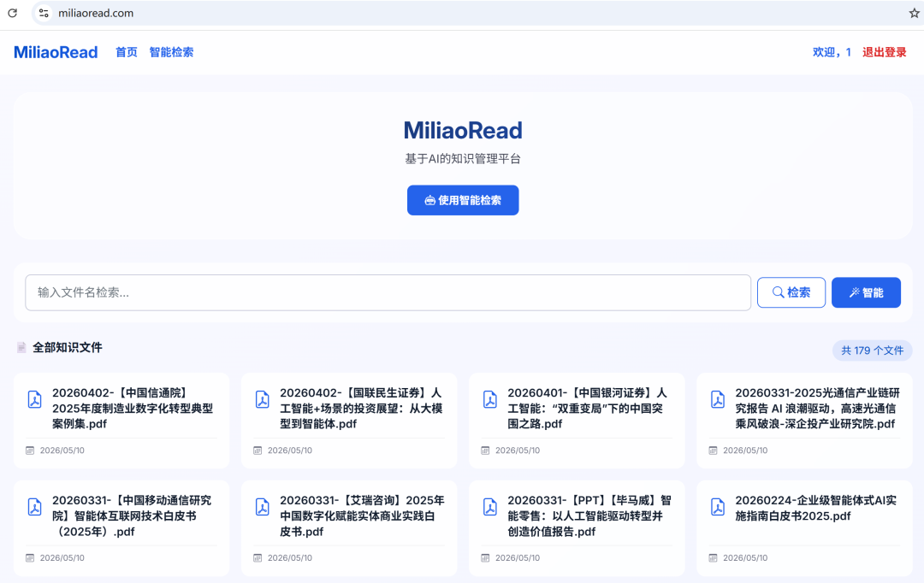Click PDF icon of 中国移动通信研究院 白皮书 file
This screenshot has width=924, height=583.
(x=35, y=507)
